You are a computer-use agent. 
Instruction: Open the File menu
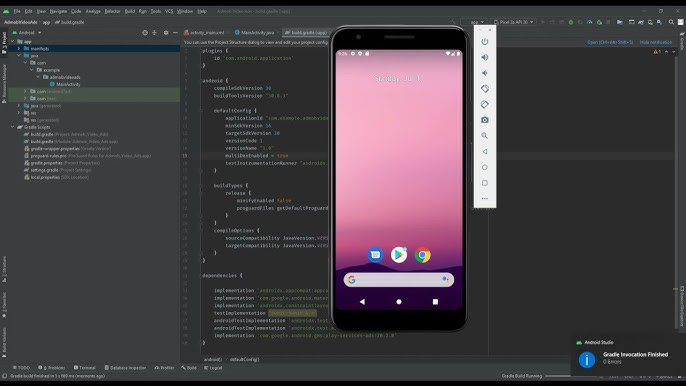[x=17, y=11]
